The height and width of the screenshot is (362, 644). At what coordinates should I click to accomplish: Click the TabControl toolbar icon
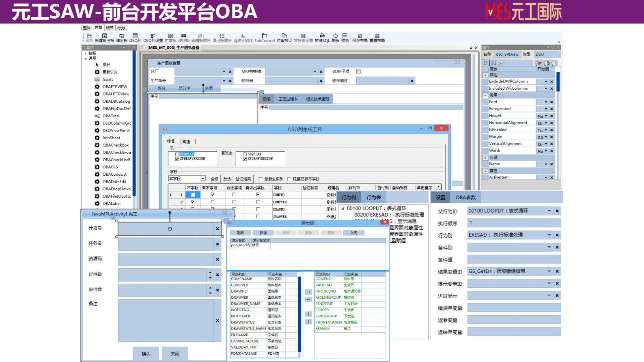[265, 38]
